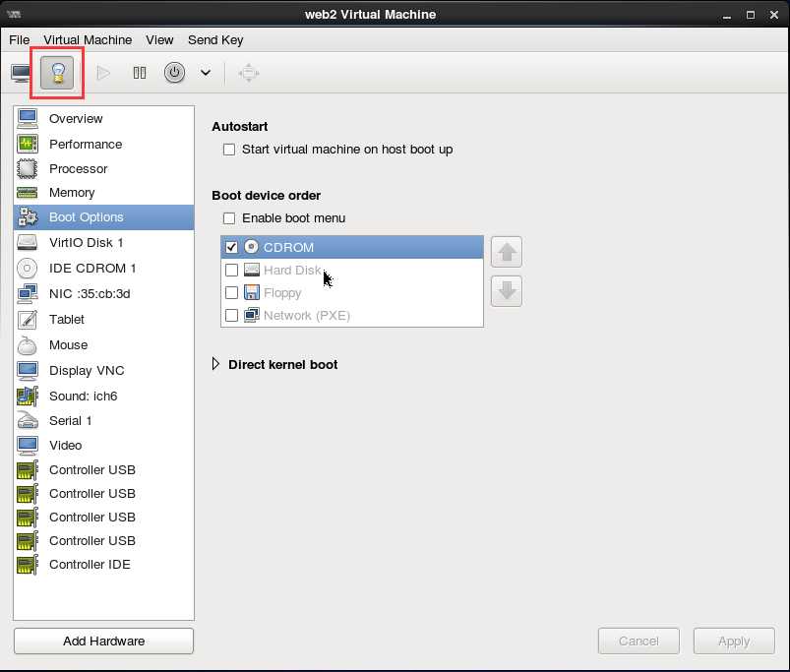Click the Cancel button
Viewport: 790px width, 672px height.
click(638, 641)
